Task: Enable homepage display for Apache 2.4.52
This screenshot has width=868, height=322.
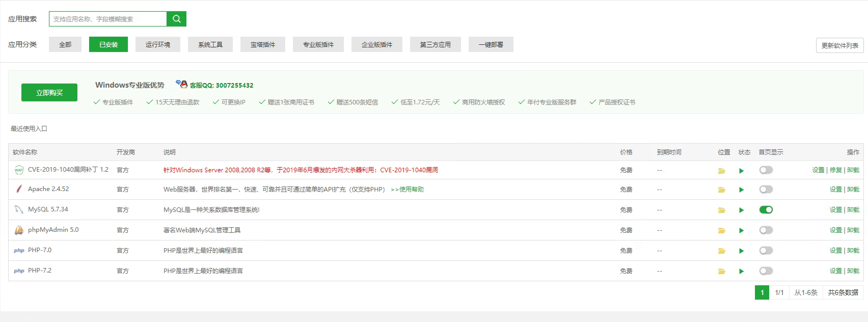Action: [x=766, y=189]
